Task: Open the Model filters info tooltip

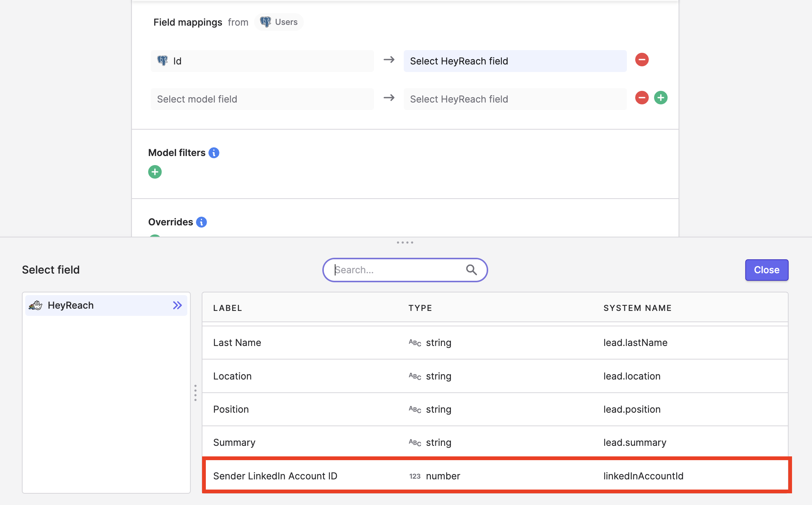Action: pos(214,153)
